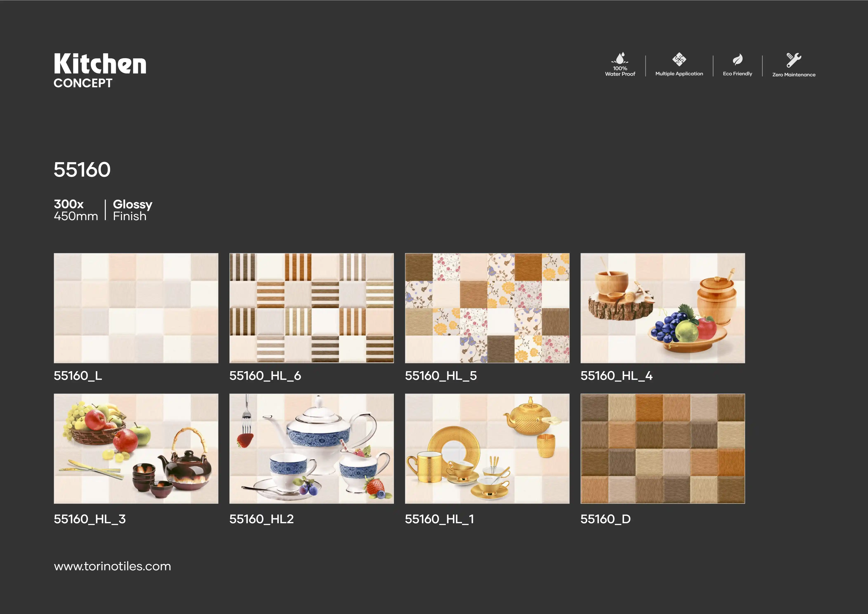
Task: Select the golden teaset 55160_HL_1 tile
Action: [487, 448]
